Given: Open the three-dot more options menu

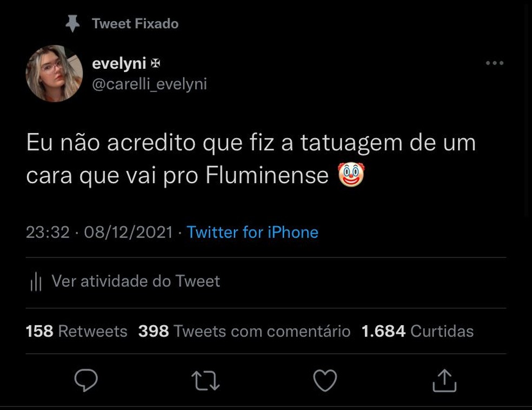Looking at the screenshot, I should [x=495, y=63].
